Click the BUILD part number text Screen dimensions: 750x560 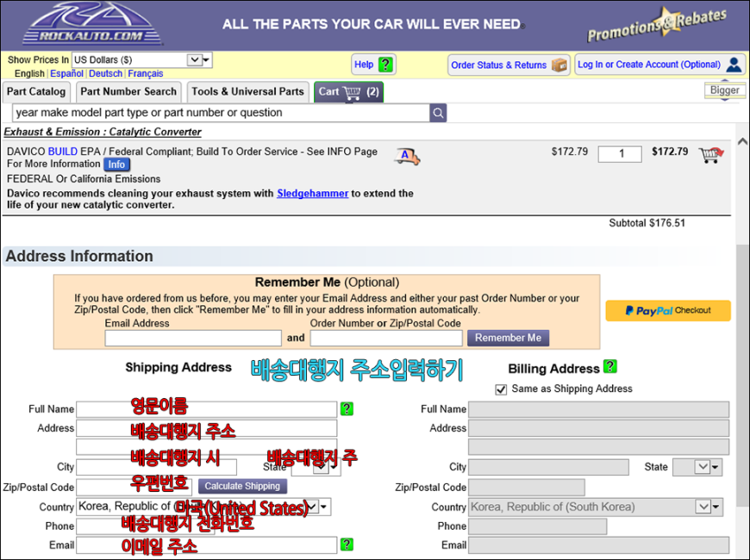[63, 152]
